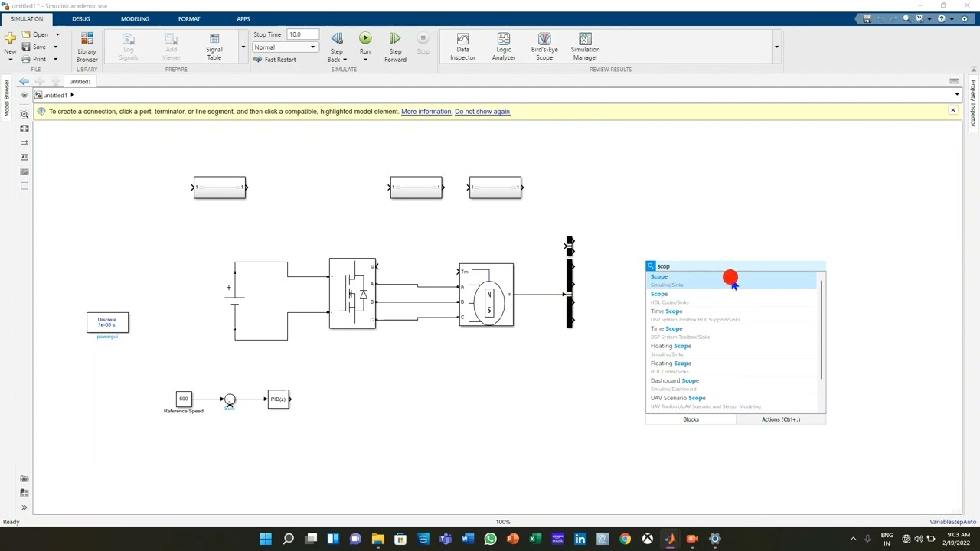This screenshot has width=980, height=551.
Task: Open the Normal simulation mode dropdown
Action: click(286, 47)
